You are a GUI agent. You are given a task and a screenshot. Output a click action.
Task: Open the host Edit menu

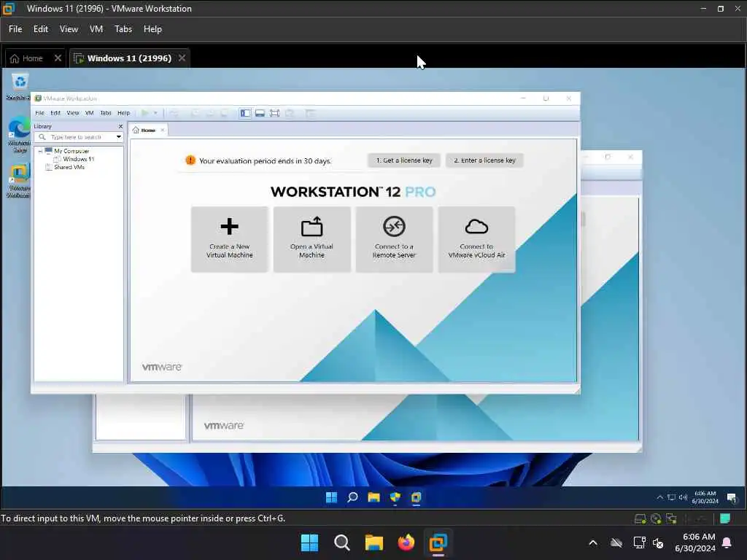[41, 29]
